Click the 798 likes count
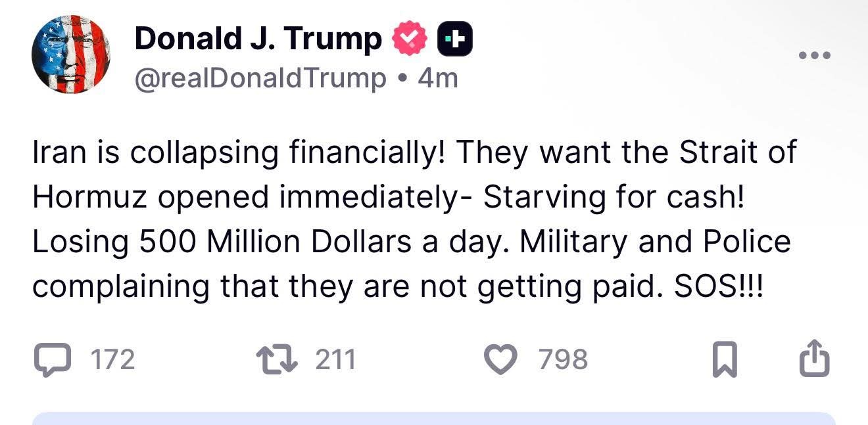 pos(562,360)
